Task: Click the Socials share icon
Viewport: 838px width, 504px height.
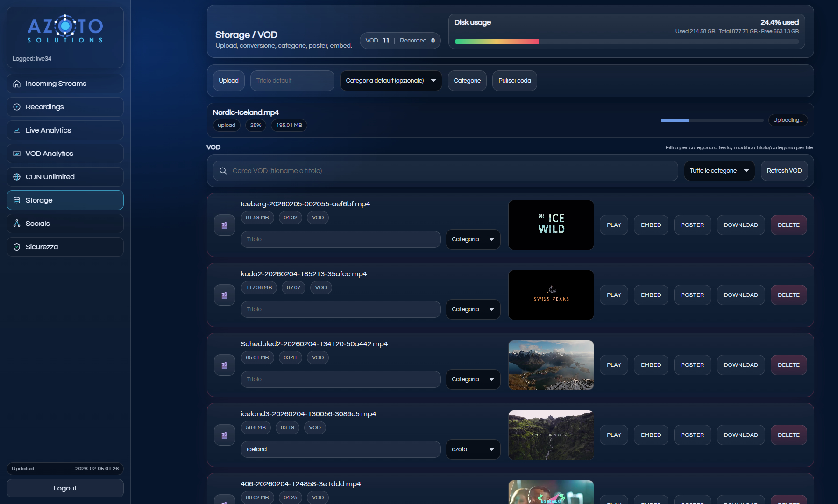Action: click(17, 224)
